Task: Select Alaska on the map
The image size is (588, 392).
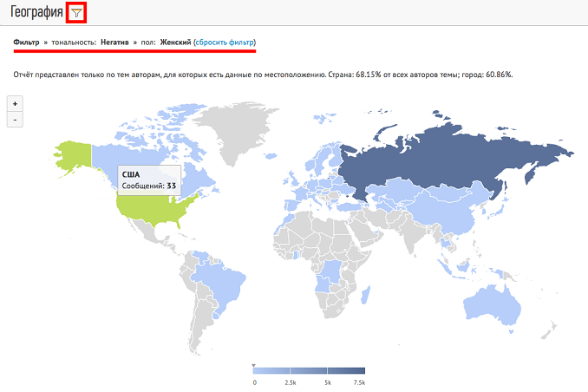Action: pos(75,156)
